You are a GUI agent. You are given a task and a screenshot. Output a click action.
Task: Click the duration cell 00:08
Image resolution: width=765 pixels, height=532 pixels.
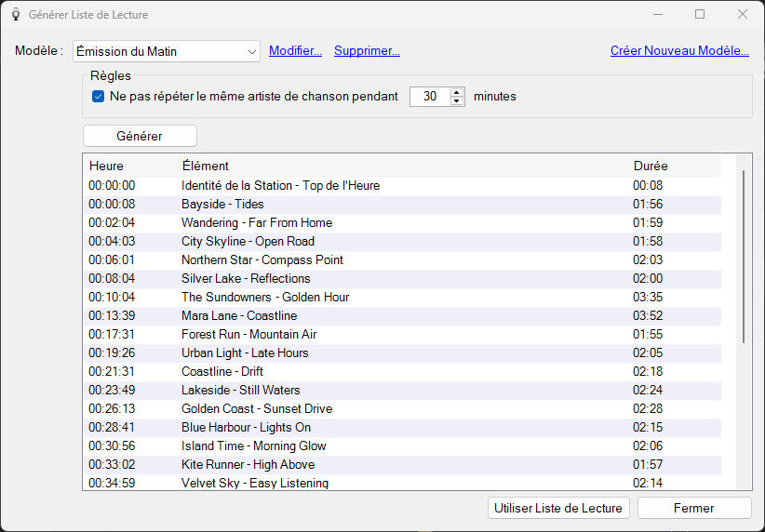(x=648, y=185)
